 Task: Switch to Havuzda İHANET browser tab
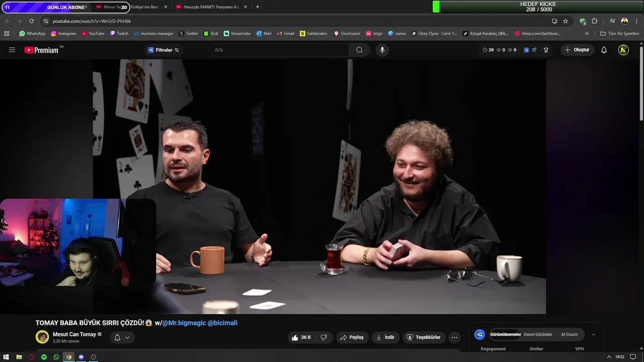(210, 7)
